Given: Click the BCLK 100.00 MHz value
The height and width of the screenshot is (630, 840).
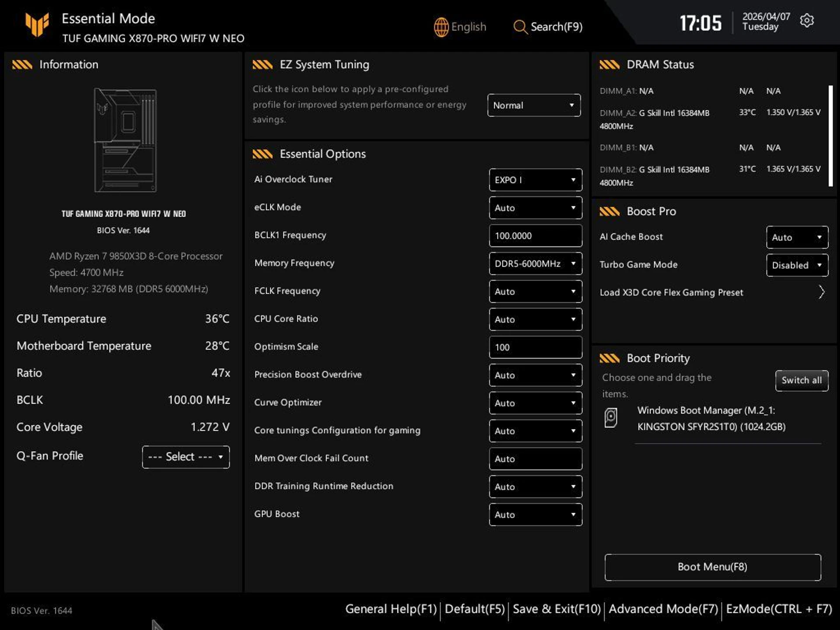Looking at the screenshot, I should [199, 400].
